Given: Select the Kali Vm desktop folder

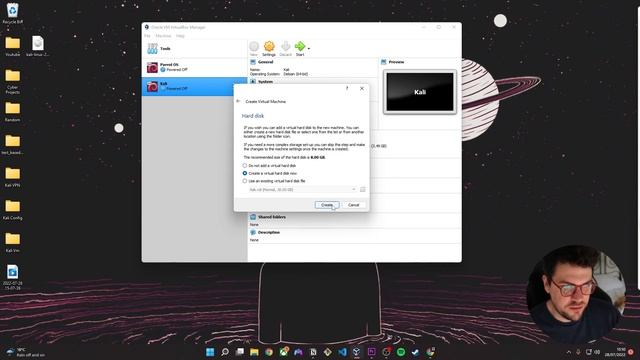Looking at the screenshot, I should point(13,242).
